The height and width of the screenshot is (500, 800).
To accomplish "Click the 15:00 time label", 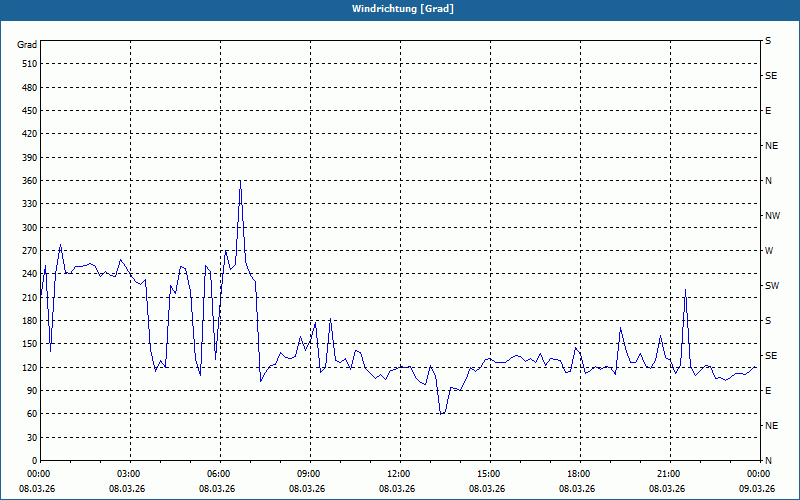I will click(x=489, y=473).
